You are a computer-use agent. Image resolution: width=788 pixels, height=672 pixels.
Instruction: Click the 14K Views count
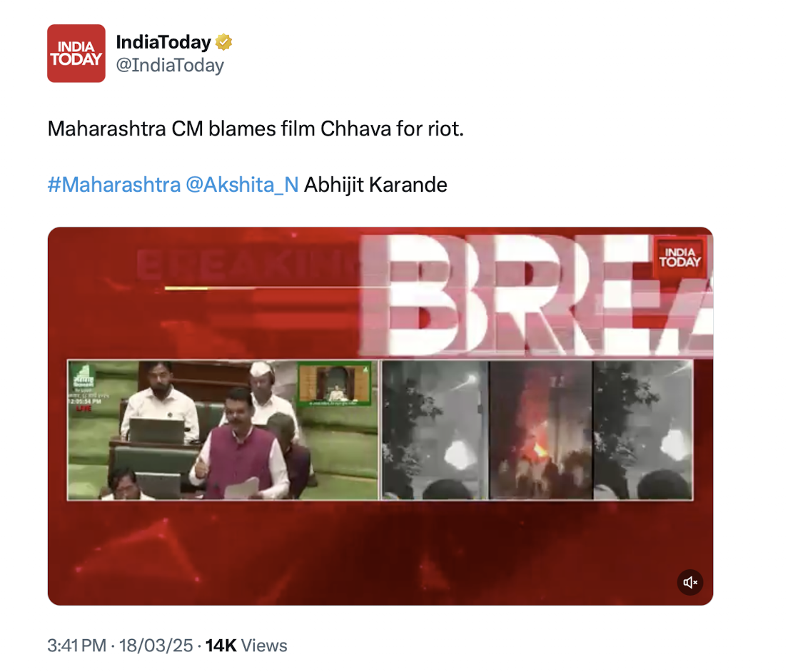(246, 646)
